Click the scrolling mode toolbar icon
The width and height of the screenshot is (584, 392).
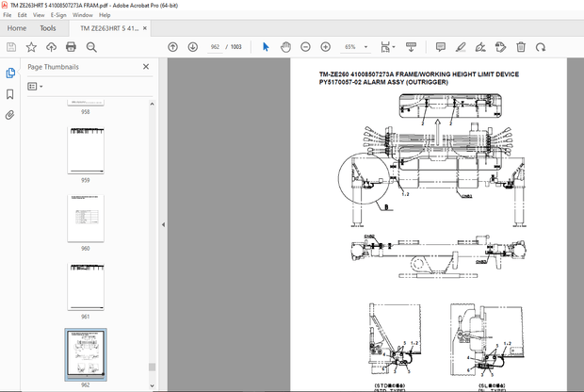[x=411, y=47]
